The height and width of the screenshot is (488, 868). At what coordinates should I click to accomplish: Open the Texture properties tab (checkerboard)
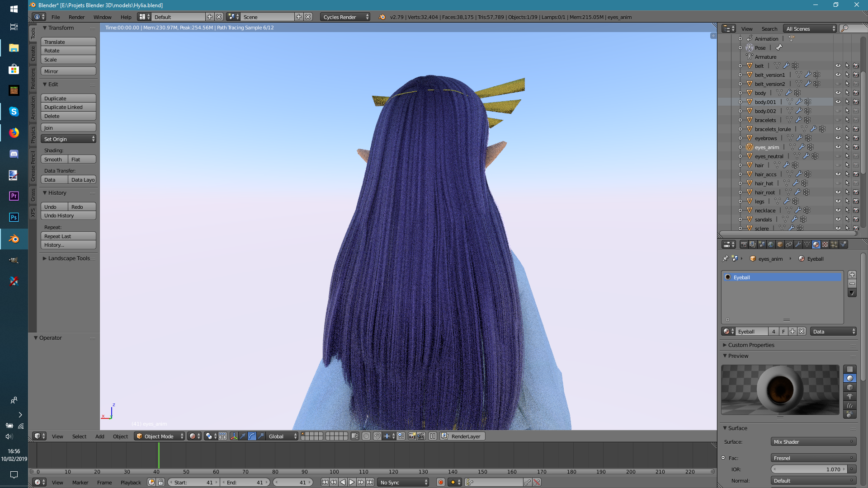[825, 244]
